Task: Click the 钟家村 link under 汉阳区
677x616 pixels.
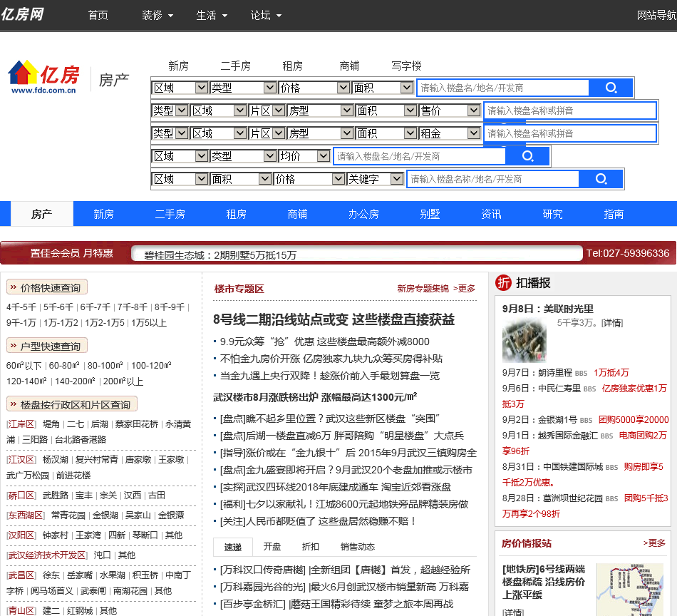Action: (56, 535)
